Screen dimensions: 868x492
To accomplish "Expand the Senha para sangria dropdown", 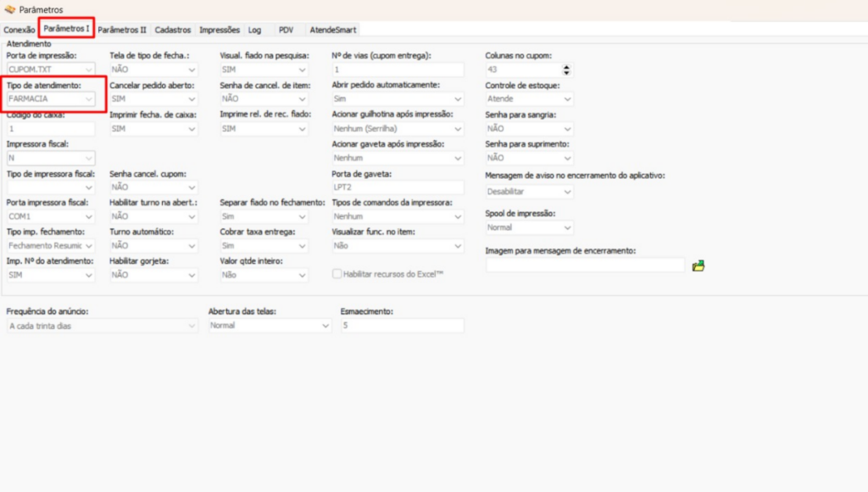I will pos(567,129).
